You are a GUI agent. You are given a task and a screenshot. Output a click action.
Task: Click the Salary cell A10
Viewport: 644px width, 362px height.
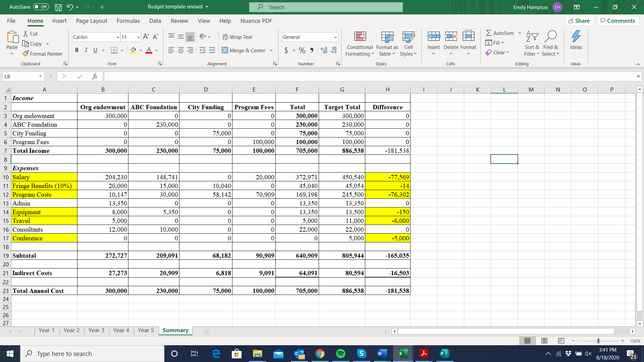coord(44,177)
